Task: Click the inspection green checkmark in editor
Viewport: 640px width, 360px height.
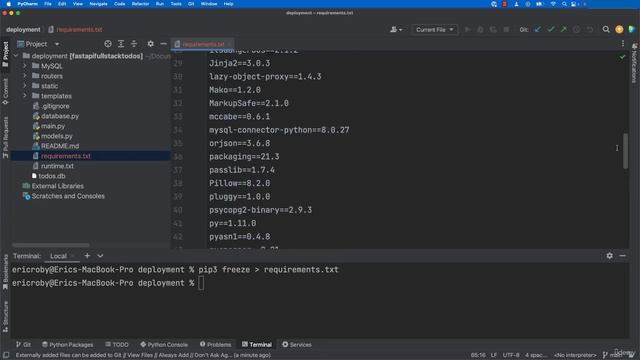Action: coord(622,57)
